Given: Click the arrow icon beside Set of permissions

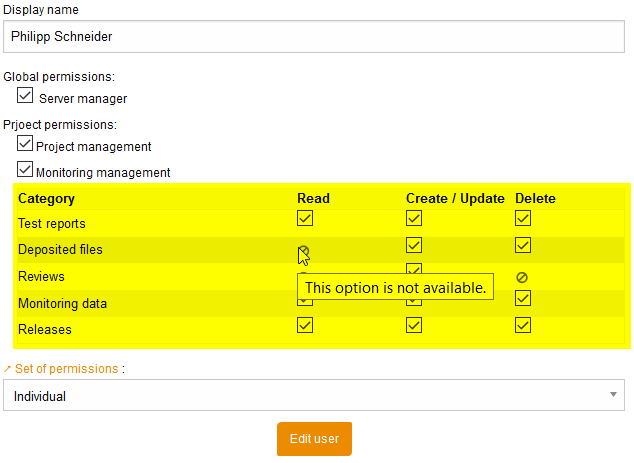Looking at the screenshot, I should coord(8,369).
